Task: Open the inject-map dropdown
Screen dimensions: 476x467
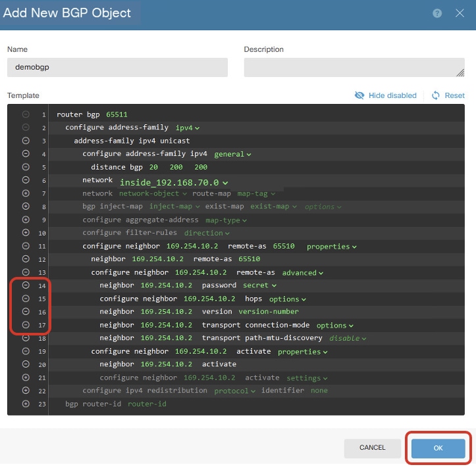Action: 174,207
